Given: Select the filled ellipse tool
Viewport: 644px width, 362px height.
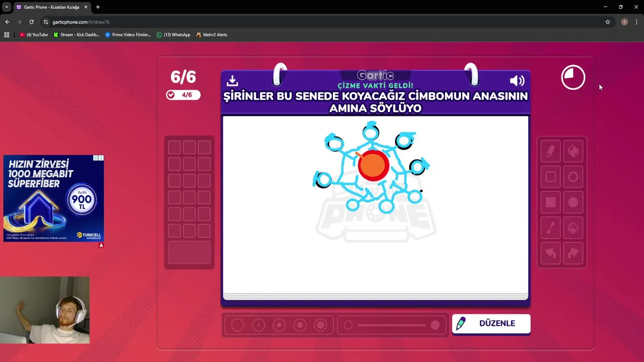Looking at the screenshot, I should pyautogui.click(x=573, y=203).
